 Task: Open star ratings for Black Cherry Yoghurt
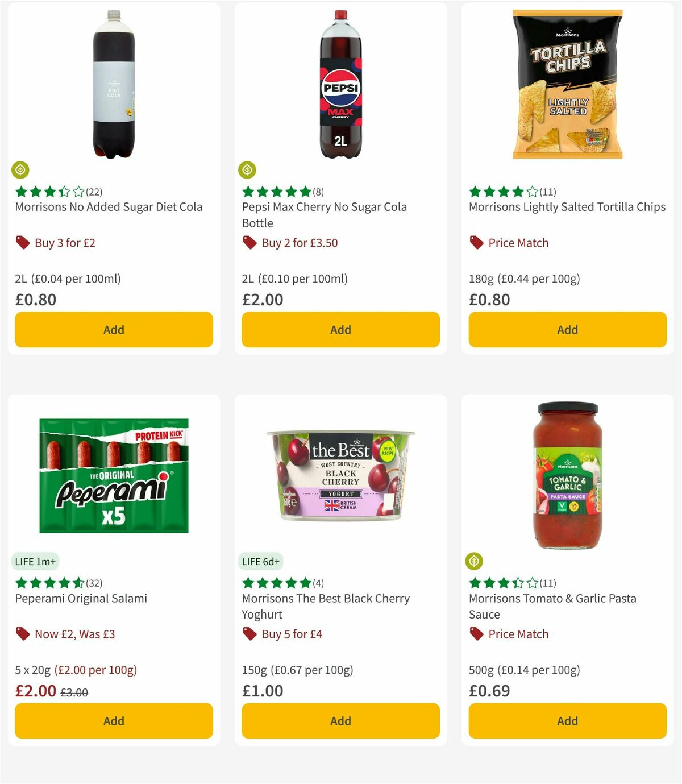272,583
